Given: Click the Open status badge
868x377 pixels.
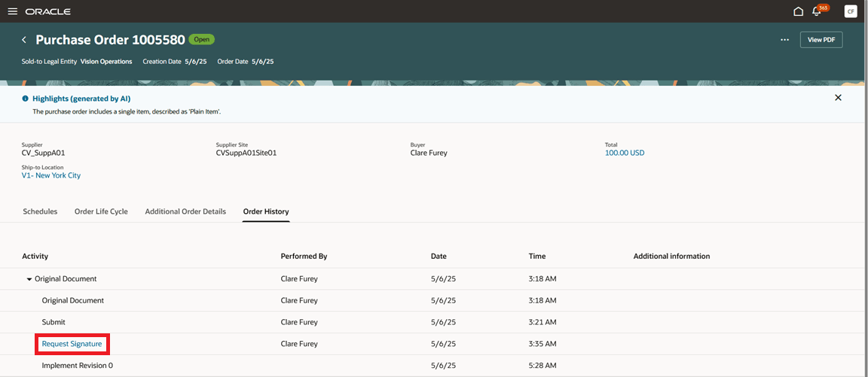Looking at the screenshot, I should [x=201, y=40].
